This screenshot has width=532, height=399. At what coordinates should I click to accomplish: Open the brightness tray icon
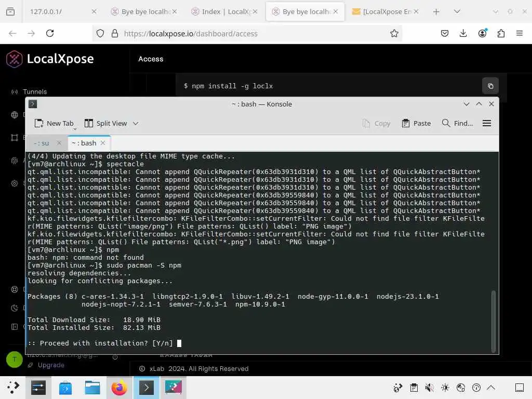tap(445, 388)
